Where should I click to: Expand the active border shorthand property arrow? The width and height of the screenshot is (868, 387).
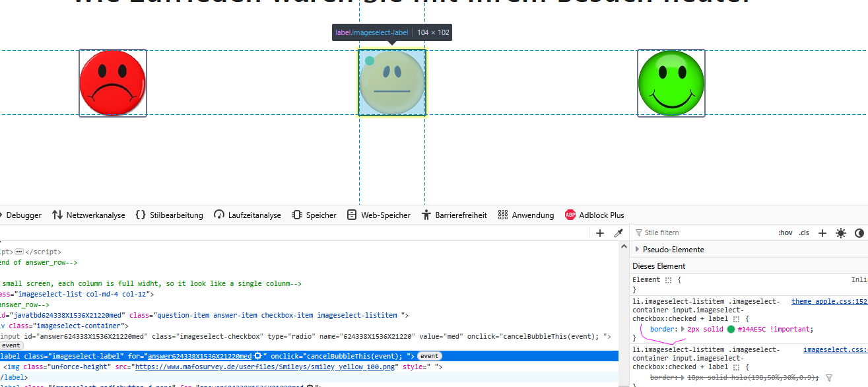(x=683, y=329)
